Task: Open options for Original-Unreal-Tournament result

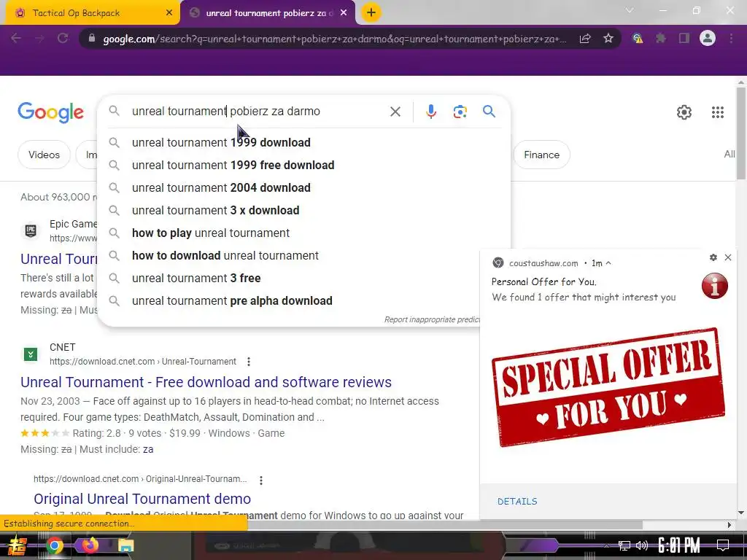Action: (261, 480)
